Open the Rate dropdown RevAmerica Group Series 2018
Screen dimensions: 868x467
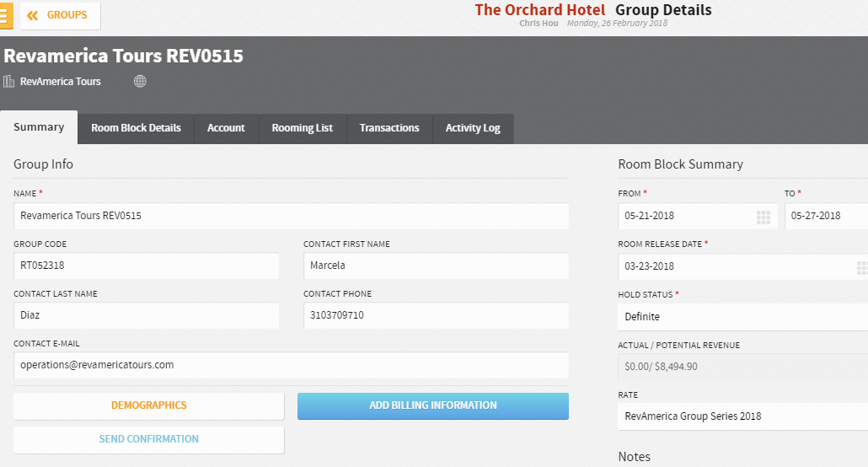tap(743, 416)
